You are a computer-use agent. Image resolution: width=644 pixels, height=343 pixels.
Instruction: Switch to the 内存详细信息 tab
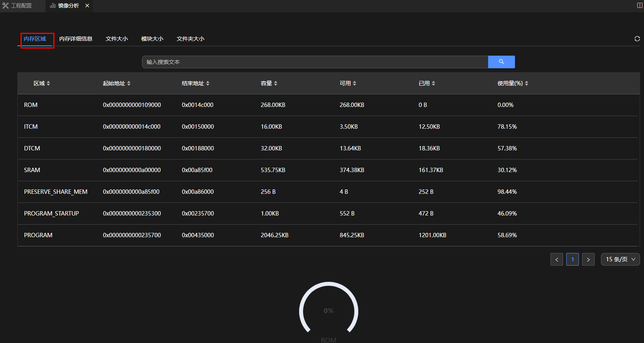[76, 39]
